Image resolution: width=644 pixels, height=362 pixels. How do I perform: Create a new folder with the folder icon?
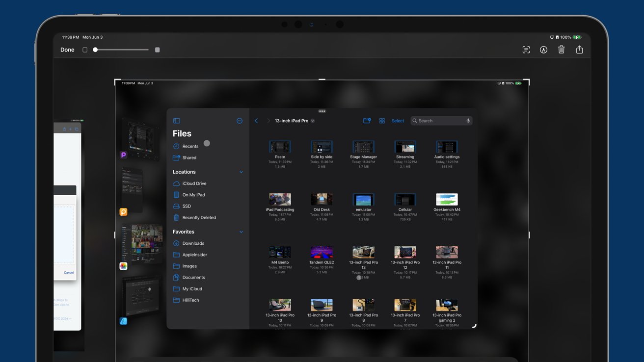click(x=367, y=121)
